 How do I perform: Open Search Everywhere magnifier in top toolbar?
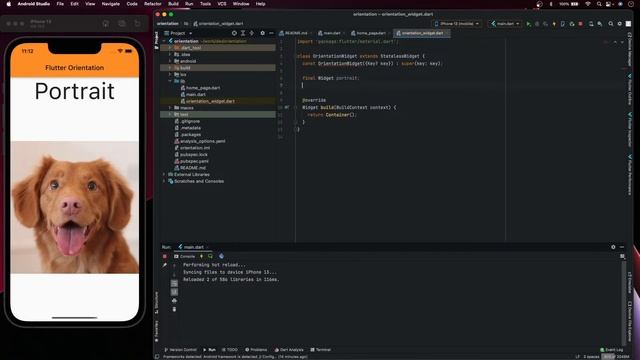(611, 24)
